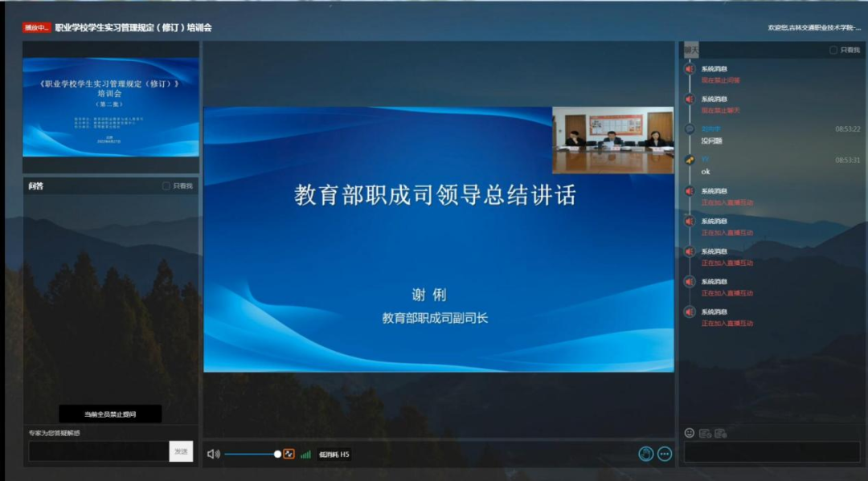Select the ok chat message text
Image resolution: width=868 pixels, height=481 pixels.
(706, 172)
